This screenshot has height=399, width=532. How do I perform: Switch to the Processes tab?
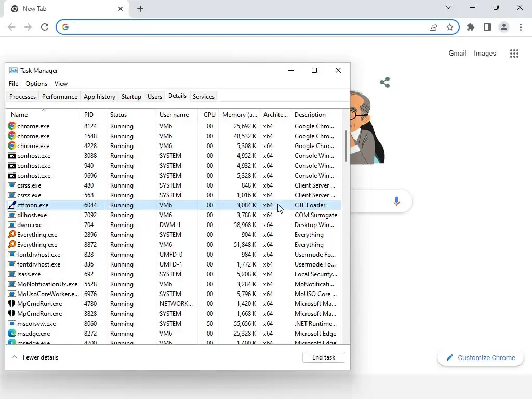click(x=22, y=96)
